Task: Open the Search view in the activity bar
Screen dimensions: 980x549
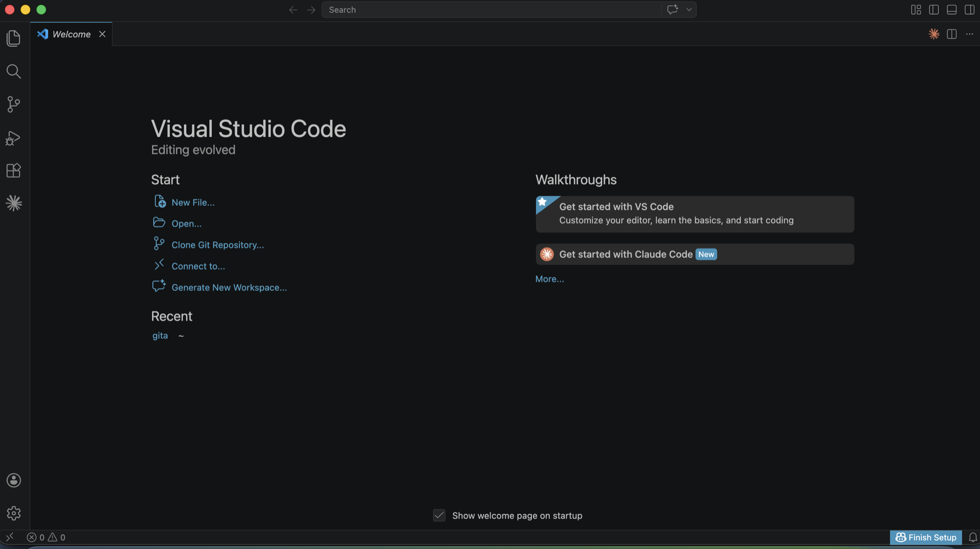Action: point(14,72)
